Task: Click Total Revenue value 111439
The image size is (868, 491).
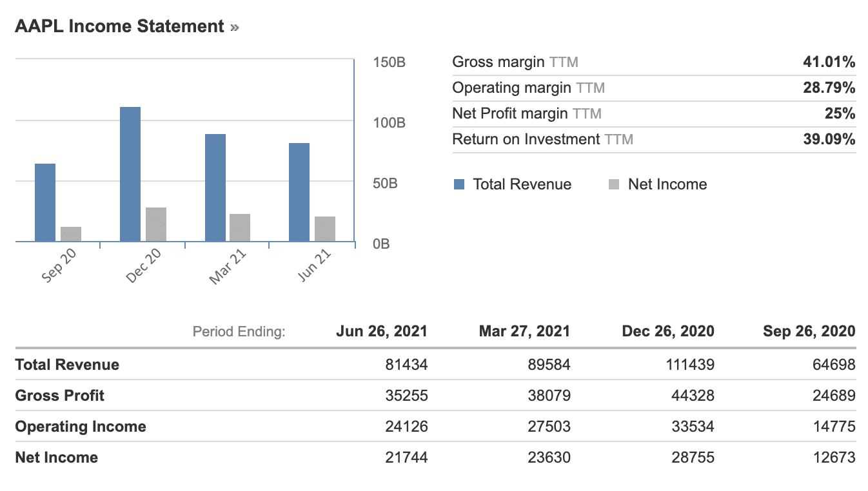Action: (689, 365)
